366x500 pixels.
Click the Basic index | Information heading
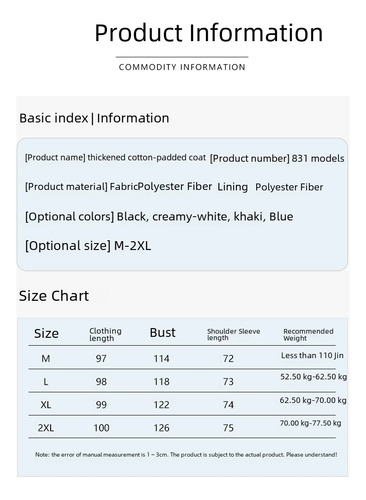point(94,118)
